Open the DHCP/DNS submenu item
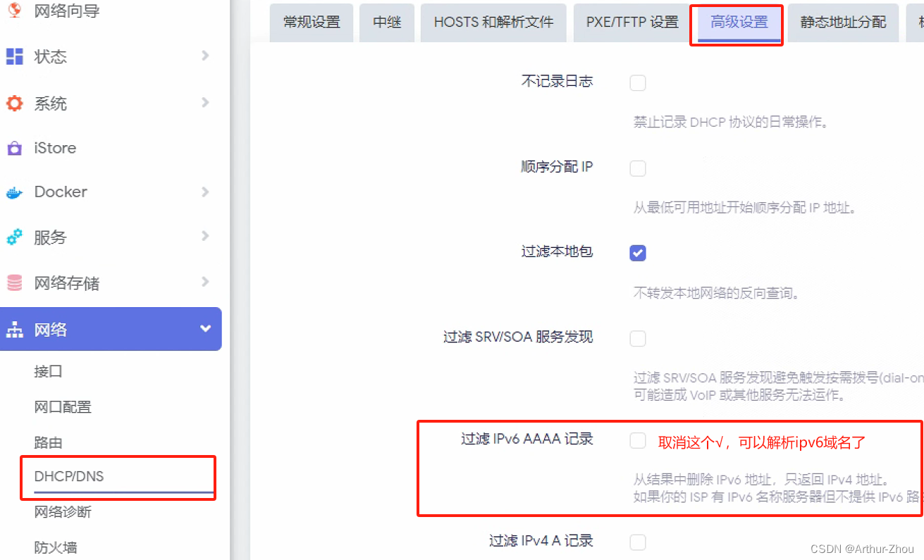The image size is (924, 560). pos(69,477)
